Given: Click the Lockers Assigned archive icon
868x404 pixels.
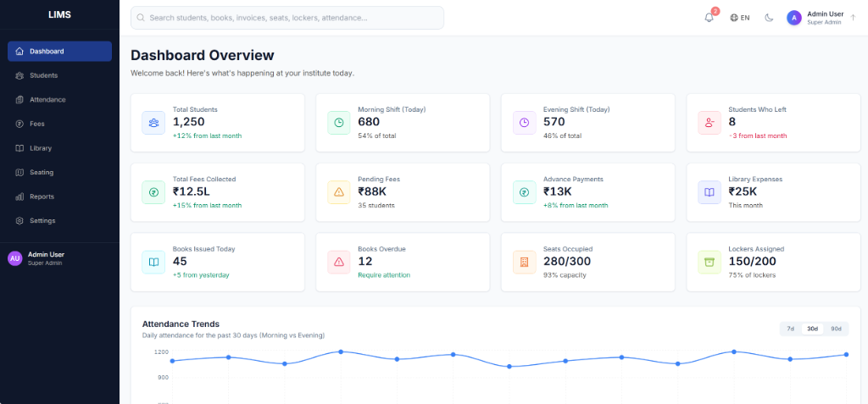Looking at the screenshot, I should (709, 262).
